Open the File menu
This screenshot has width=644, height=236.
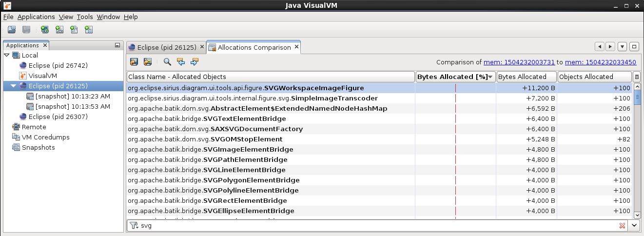(x=8, y=17)
